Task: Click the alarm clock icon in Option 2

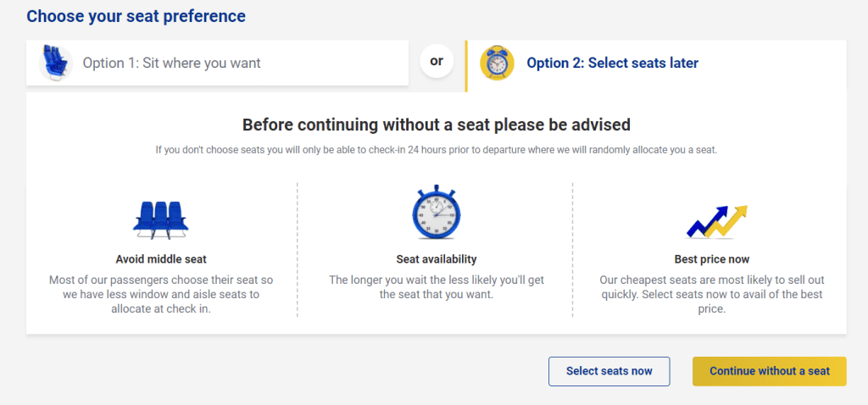Action: 497,63
